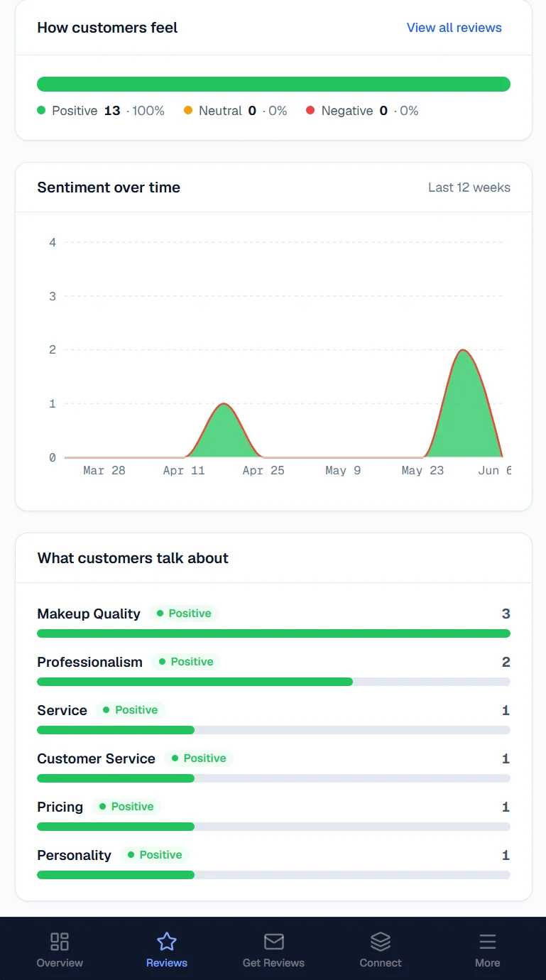Click the May 9 axis label
The height and width of the screenshot is (980, 546).
343,470
